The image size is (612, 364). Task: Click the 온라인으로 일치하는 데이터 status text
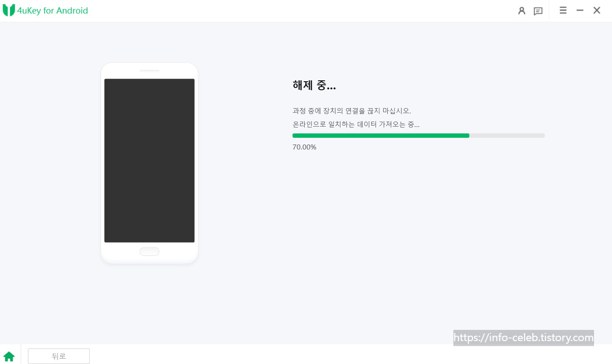(x=356, y=124)
